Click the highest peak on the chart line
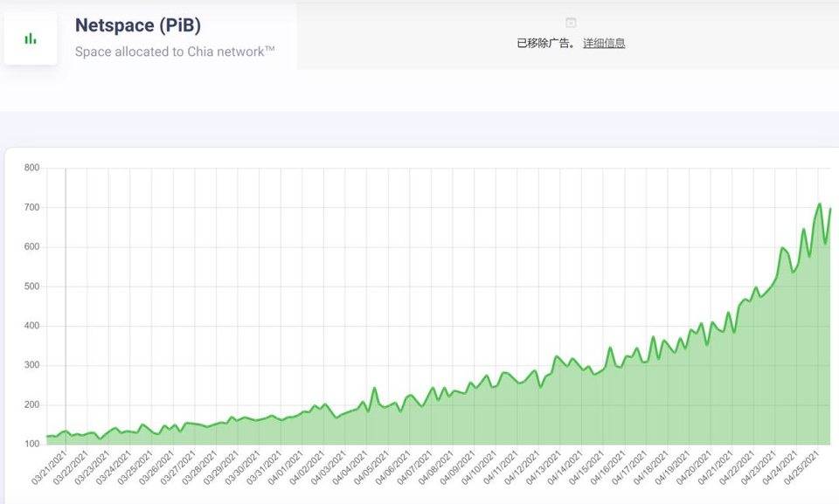 [x=819, y=204]
